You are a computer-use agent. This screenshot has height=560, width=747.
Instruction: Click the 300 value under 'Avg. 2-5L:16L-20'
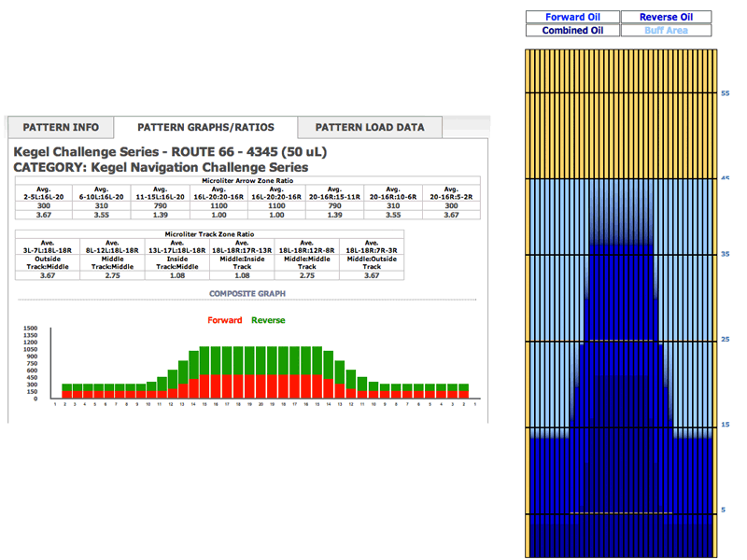point(44,205)
